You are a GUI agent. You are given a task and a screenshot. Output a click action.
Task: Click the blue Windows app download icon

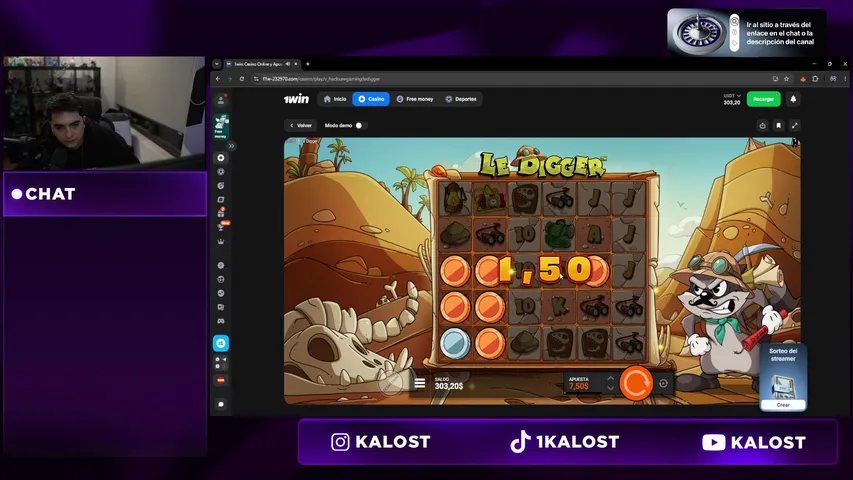221,343
